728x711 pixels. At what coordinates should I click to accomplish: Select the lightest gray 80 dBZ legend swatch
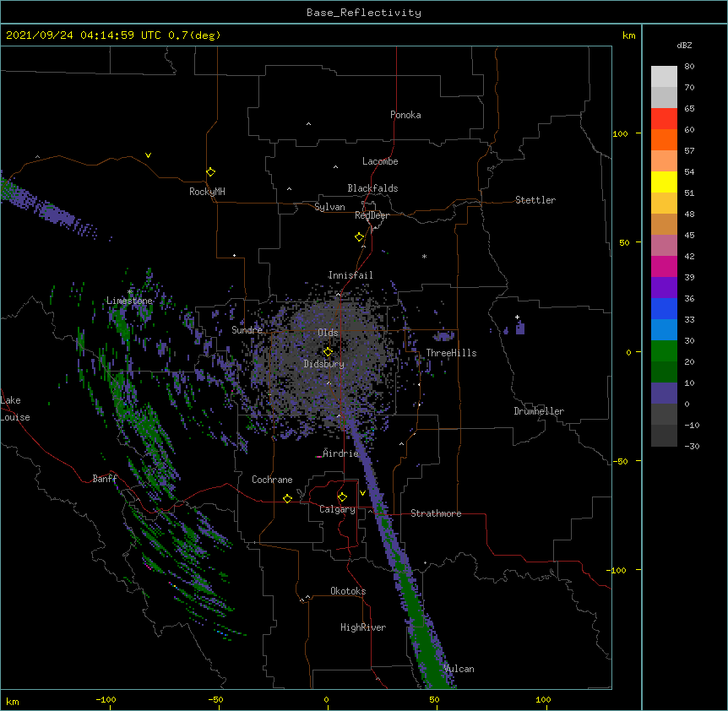click(664, 77)
